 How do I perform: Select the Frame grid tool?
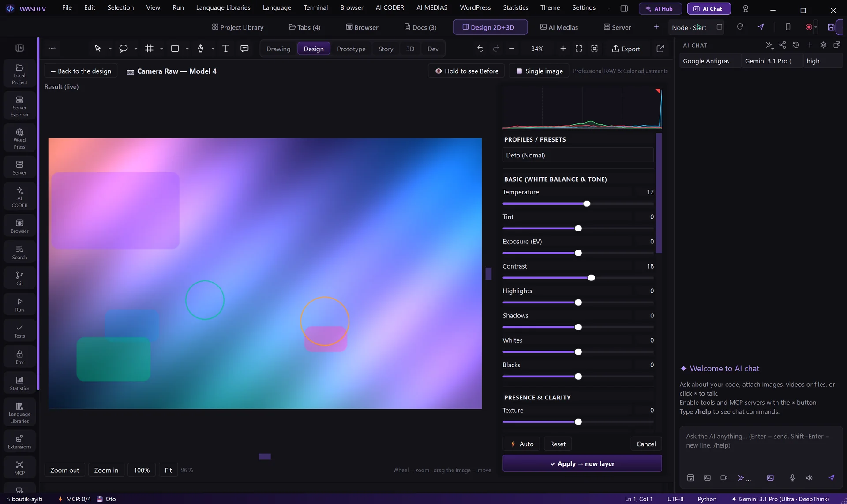(x=149, y=49)
